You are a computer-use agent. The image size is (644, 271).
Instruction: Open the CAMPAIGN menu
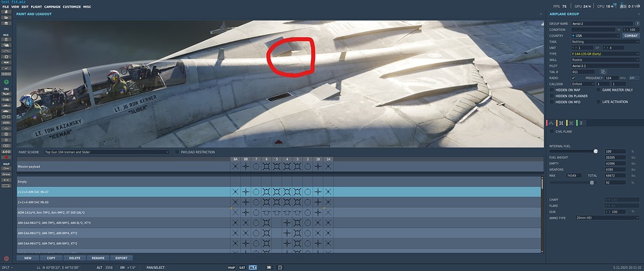pos(52,7)
